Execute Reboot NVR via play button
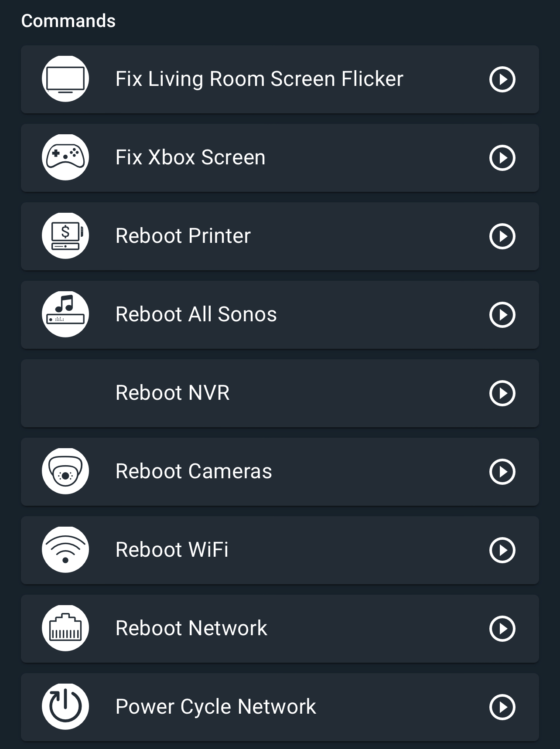Screen dimensions: 560x749 click(502, 393)
